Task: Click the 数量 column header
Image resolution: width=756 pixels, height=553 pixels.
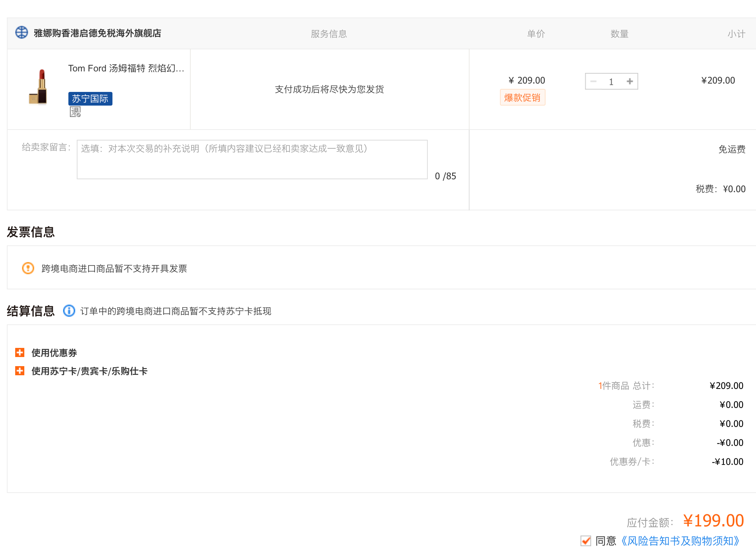Action: coord(620,34)
